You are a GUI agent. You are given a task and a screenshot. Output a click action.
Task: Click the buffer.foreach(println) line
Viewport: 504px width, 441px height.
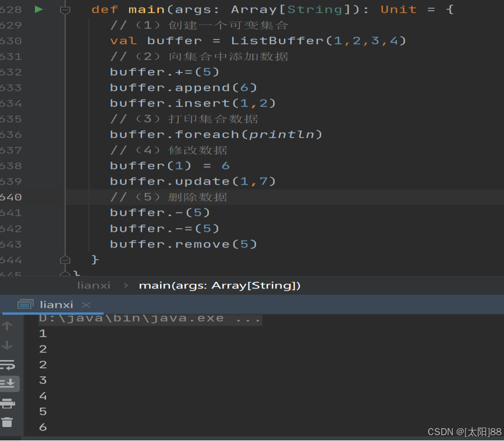[x=216, y=135]
